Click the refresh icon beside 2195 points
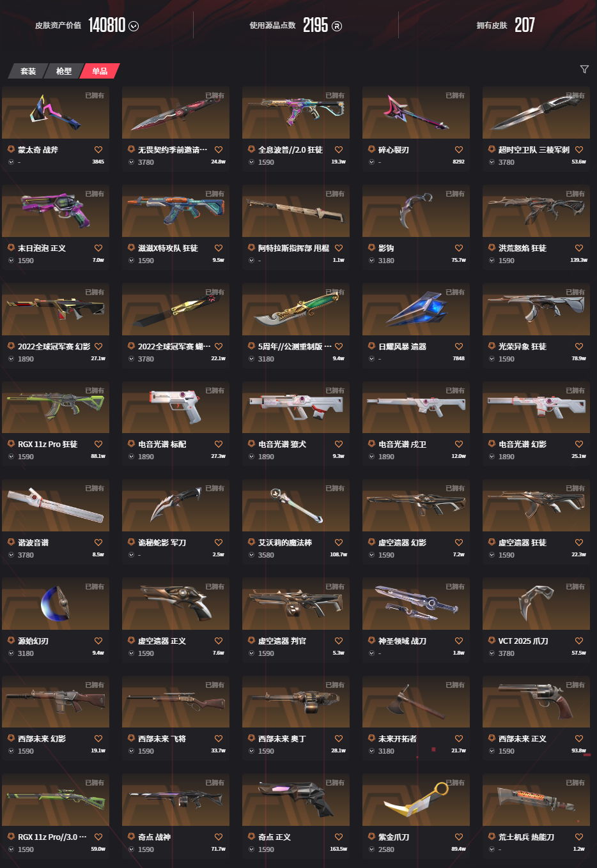Viewport: 597px width, 868px height. pyautogui.click(x=337, y=26)
